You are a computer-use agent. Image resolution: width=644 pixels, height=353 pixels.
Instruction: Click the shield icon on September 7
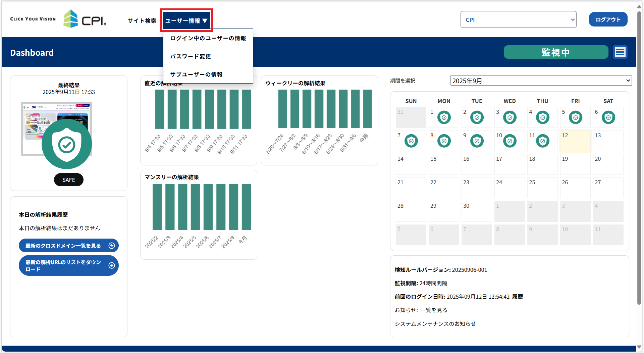[x=411, y=141]
